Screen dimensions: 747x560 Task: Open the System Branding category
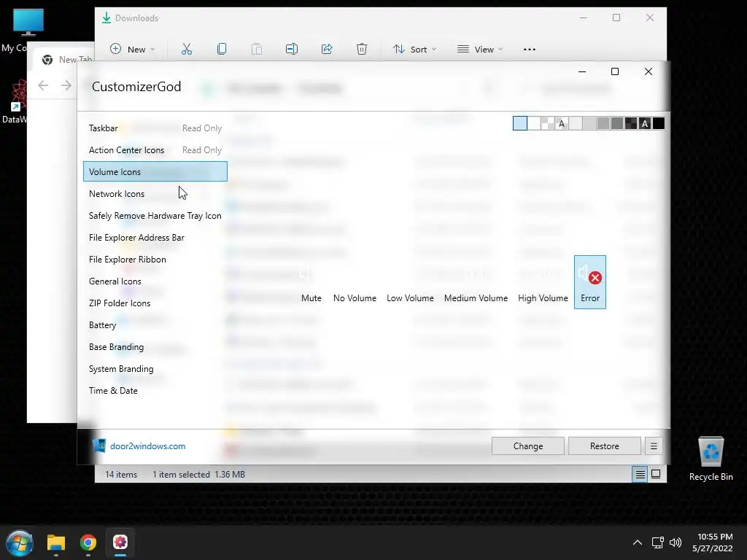pyautogui.click(x=155, y=369)
